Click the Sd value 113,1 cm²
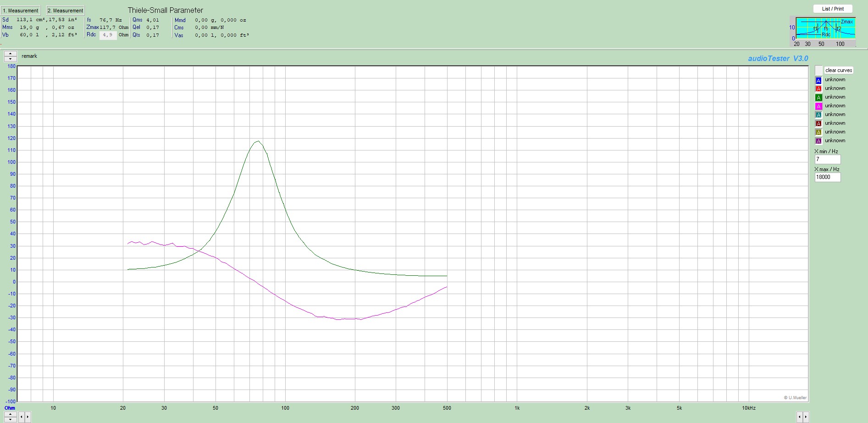This screenshot has height=423, width=868. (x=30, y=20)
